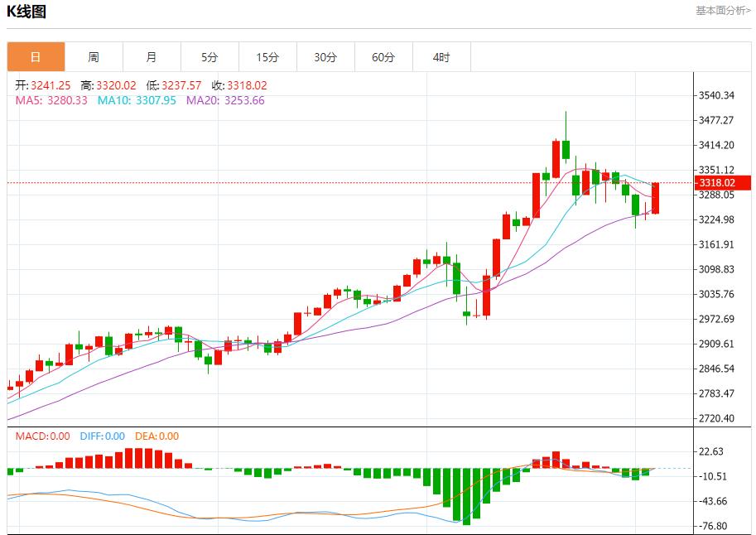Click the DEA indicator label
Screen dimensions: 756x535
pos(156,436)
